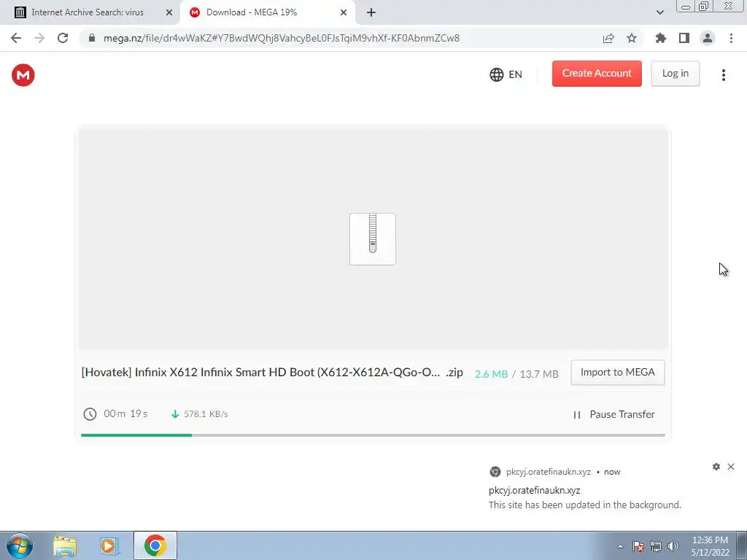Image resolution: width=747 pixels, height=560 pixels.
Task: Open Chrome profile avatar
Action: click(708, 38)
